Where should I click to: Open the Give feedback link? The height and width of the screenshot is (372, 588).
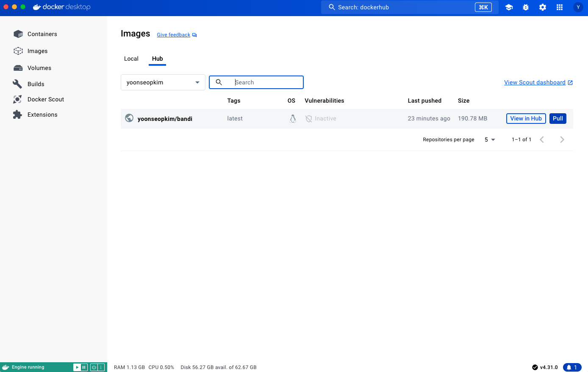(x=174, y=35)
